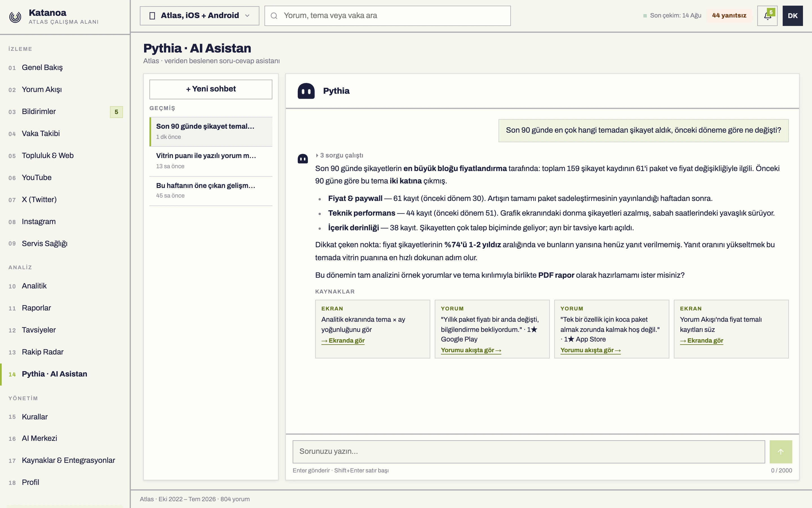Open Vaka Takibi page
The height and width of the screenshot is (508, 812).
pyautogui.click(x=65, y=134)
